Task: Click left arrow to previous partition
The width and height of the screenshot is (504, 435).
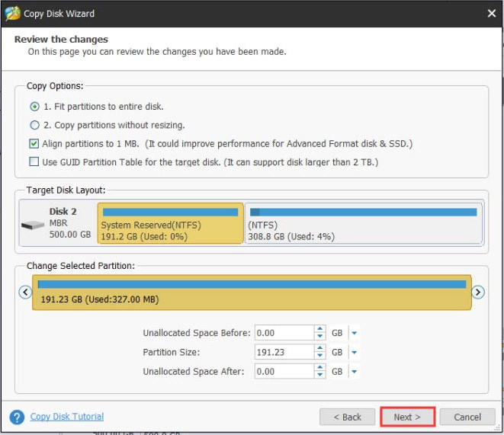Action: coord(25,292)
